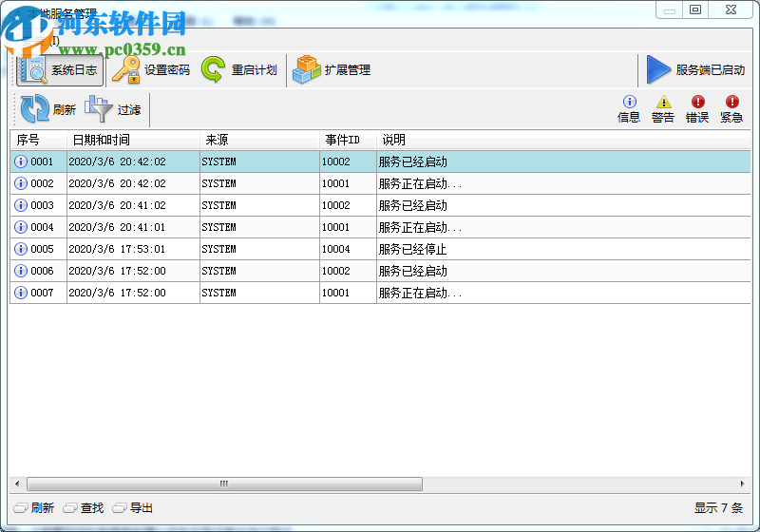Click the info icon of row 0003
Viewport: 760px width, 532px height.
21,205
